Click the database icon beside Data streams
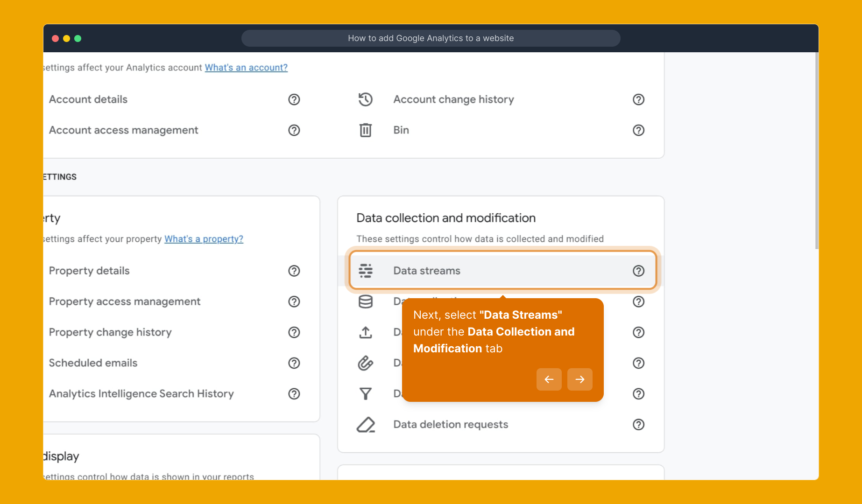The width and height of the screenshot is (862, 504). (367, 301)
